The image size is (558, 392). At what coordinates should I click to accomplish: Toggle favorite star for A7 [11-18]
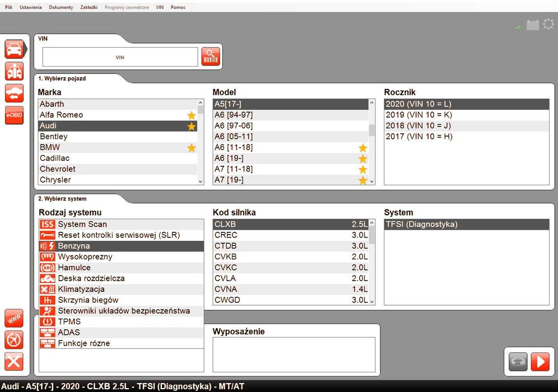pos(362,169)
